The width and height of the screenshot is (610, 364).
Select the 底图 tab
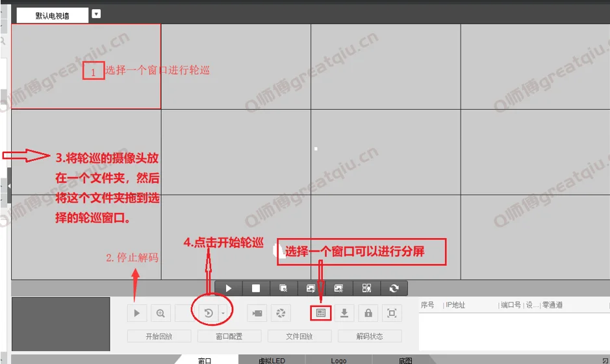pyautogui.click(x=405, y=360)
